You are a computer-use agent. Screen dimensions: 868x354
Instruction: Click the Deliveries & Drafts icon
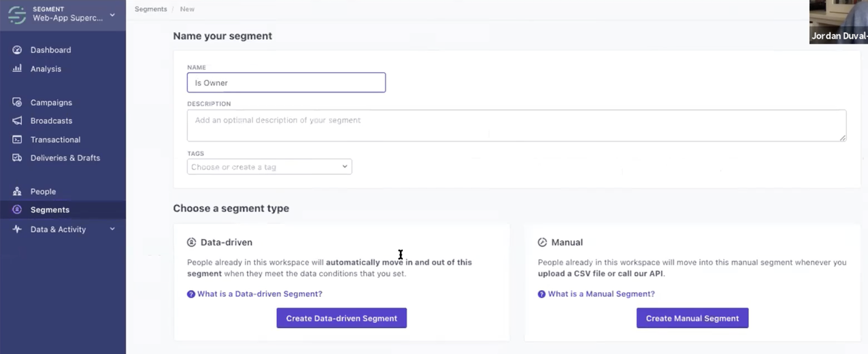tap(17, 158)
